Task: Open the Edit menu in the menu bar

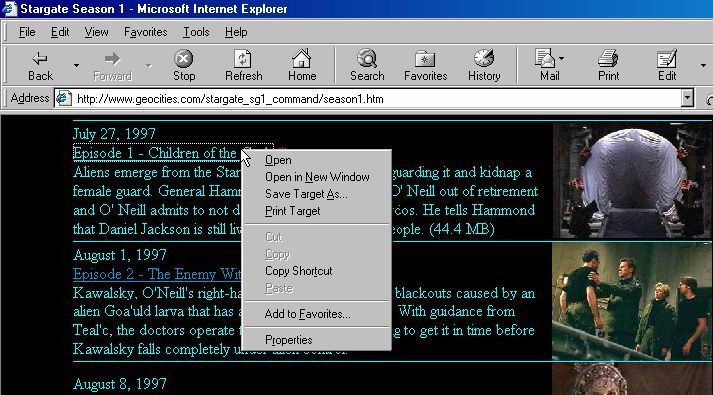Action: click(x=60, y=32)
